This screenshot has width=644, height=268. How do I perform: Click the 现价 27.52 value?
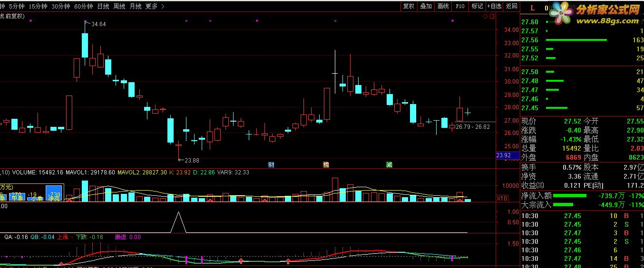point(572,121)
